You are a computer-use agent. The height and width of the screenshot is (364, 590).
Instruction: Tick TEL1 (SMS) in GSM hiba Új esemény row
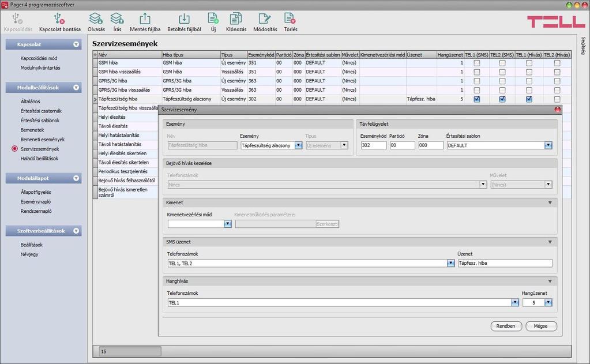tap(477, 63)
